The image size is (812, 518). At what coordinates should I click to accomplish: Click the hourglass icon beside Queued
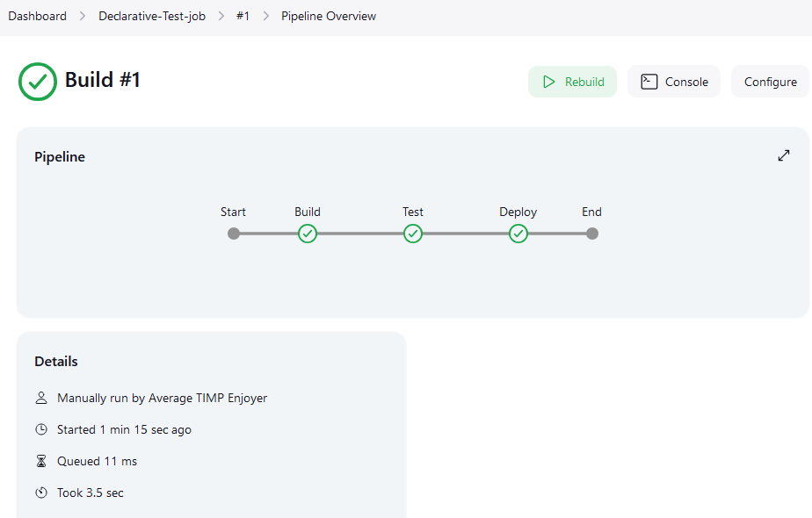pos(41,461)
